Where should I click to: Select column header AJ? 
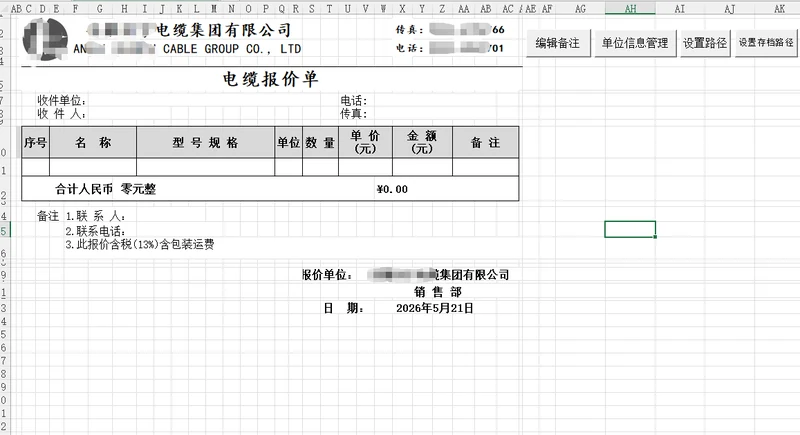(730, 9)
